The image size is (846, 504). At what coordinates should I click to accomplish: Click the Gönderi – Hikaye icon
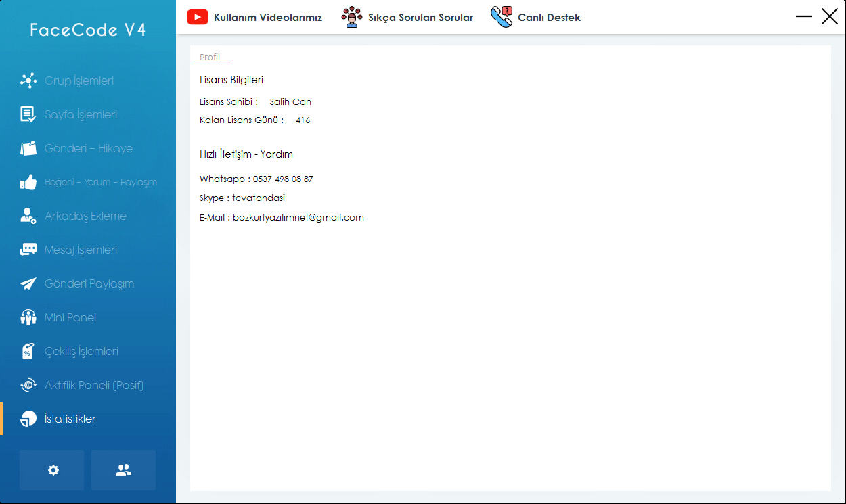coord(28,148)
